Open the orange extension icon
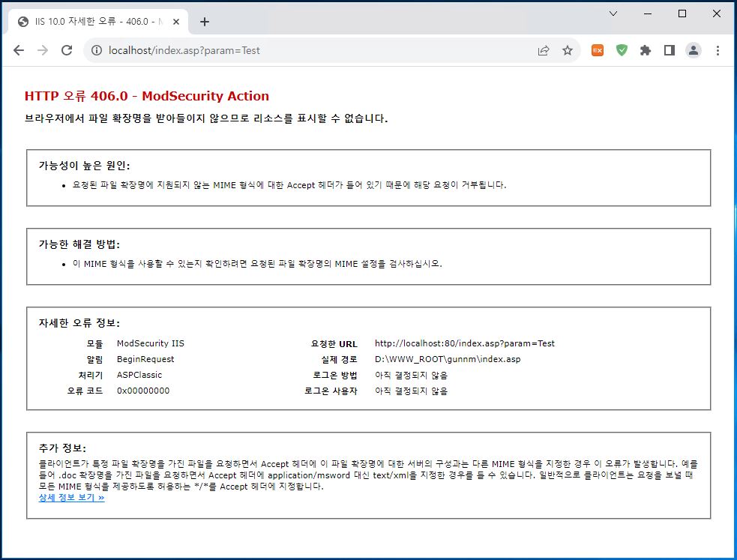Screen dimensions: 737x560 pyautogui.click(x=598, y=50)
